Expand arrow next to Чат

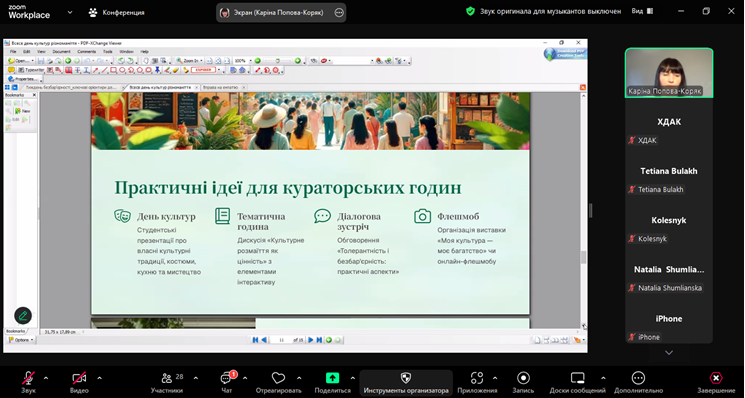coord(245,378)
